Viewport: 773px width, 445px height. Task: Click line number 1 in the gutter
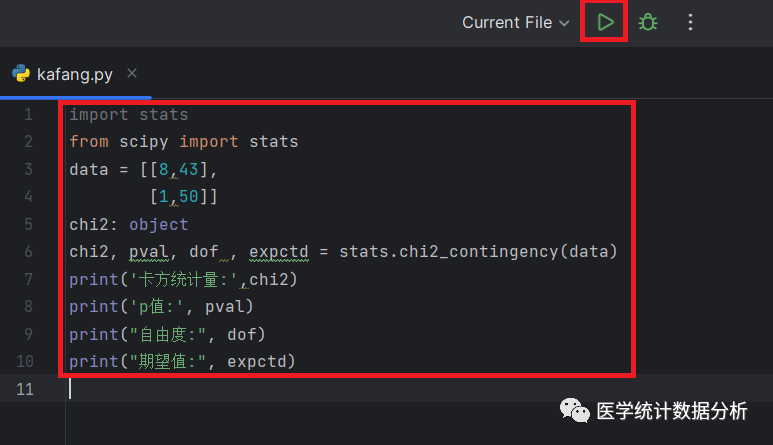coord(28,115)
